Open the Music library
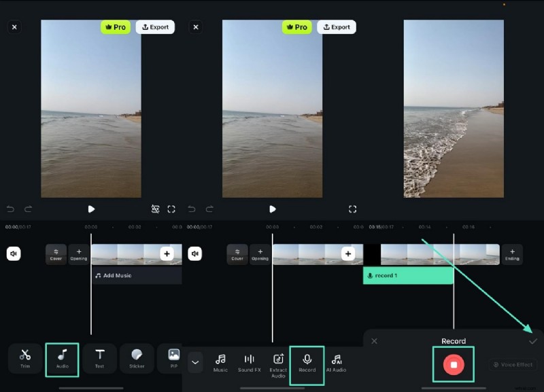 [x=220, y=359]
